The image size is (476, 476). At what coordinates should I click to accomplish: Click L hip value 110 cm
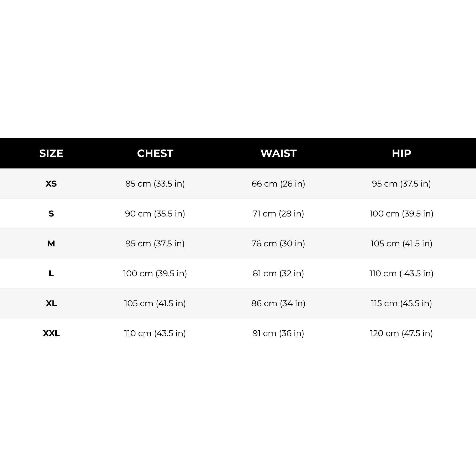(401, 273)
